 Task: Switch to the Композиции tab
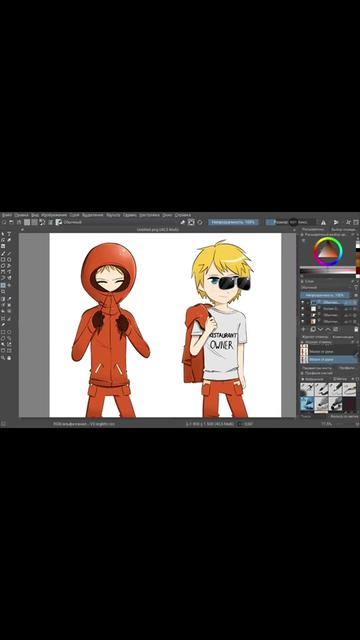coord(343,337)
